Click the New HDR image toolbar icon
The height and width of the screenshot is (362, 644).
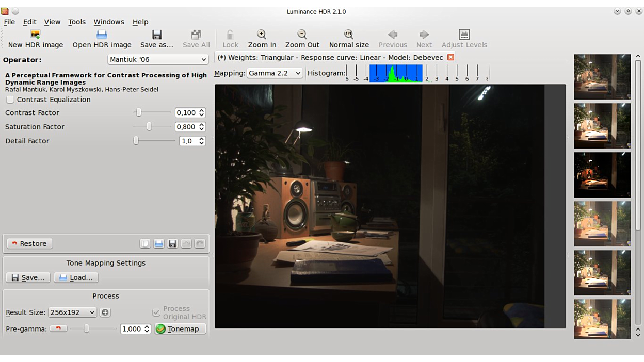pos(35,39)
